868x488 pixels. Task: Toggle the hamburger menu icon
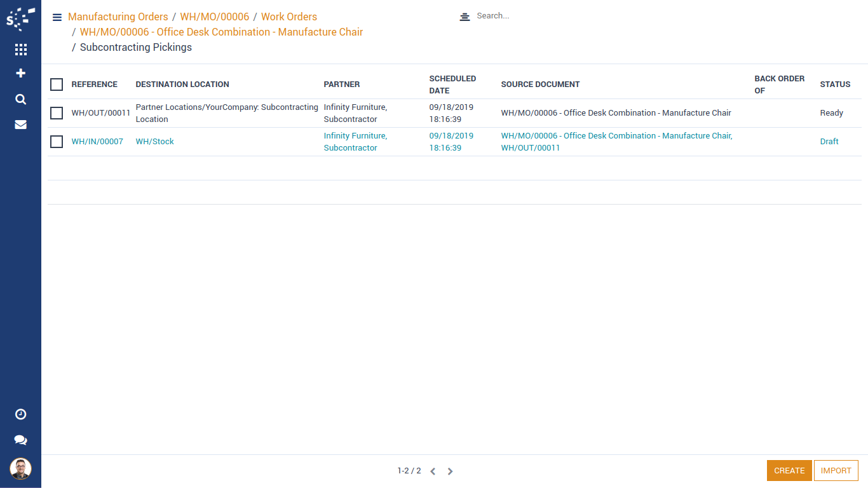[57, 17]
